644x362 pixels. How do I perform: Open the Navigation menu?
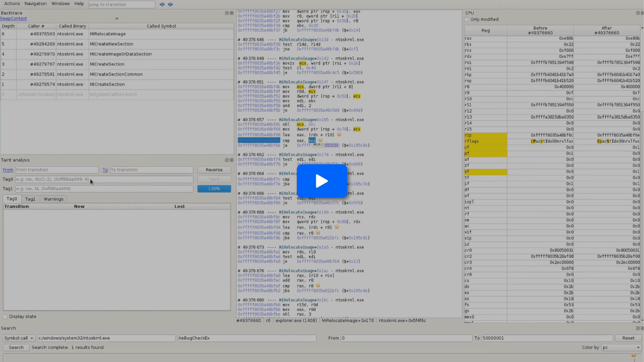(x=36, y=4)
